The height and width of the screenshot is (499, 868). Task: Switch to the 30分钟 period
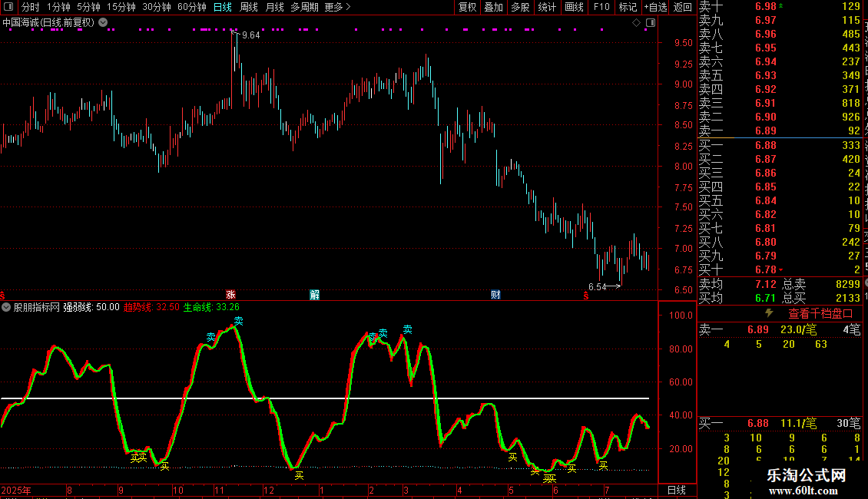click(156, 7)
